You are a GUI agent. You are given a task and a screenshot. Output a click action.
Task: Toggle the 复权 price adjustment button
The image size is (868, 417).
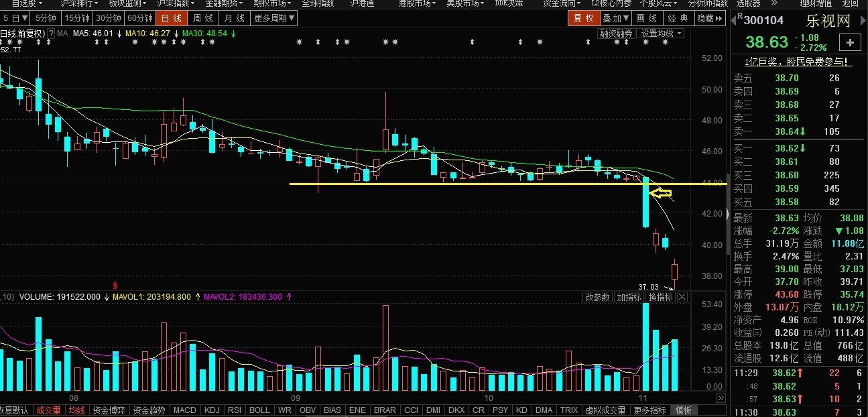tap(583, 18)
